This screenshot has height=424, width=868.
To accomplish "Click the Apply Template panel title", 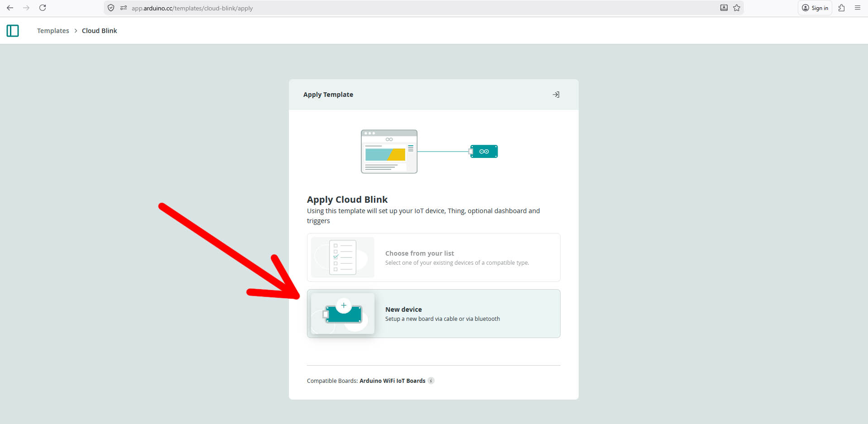I will [328, 95].
